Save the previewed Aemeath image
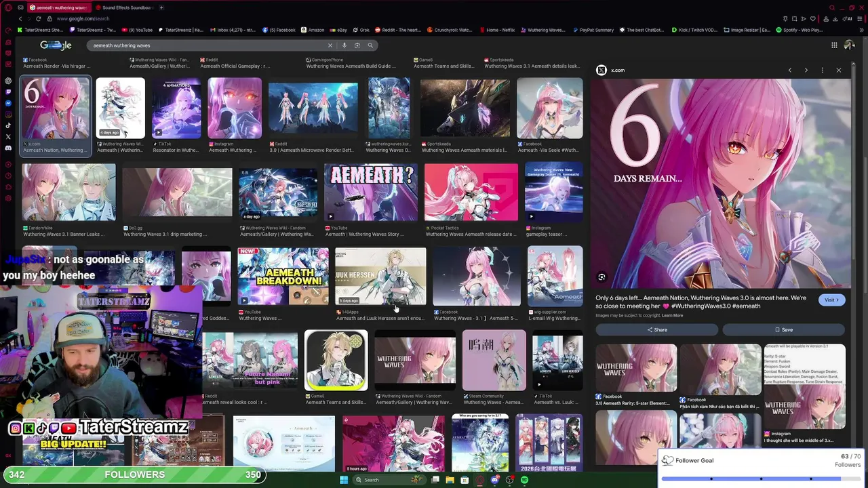This screenshot has height=488, width=868. click(783, 329)
